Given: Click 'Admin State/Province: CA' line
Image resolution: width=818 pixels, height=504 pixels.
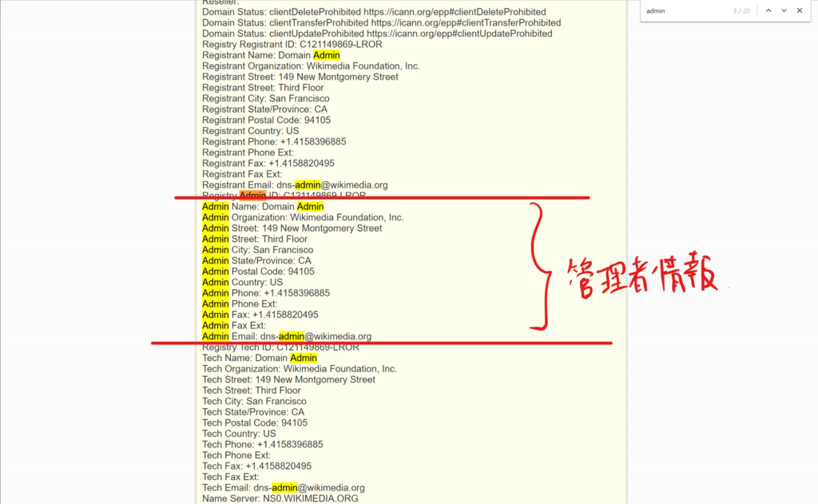Looking at the screenshot, I should (x=256, y=261).
